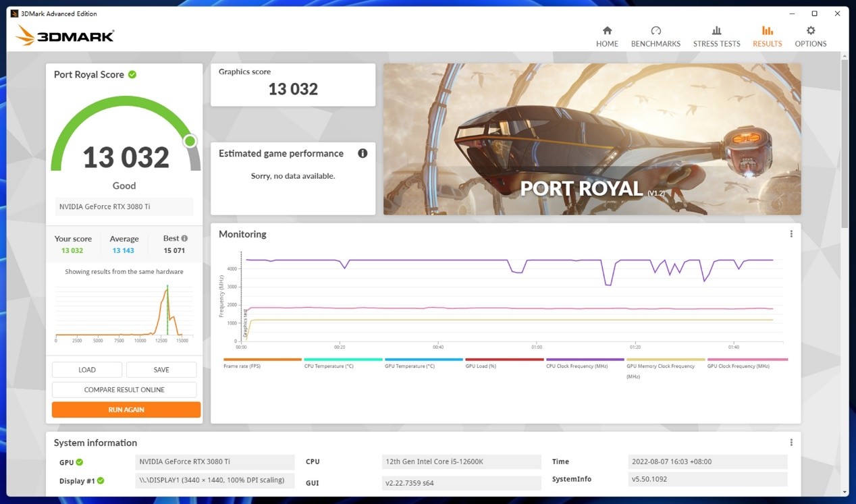Toggle GPU Clock Frequency legend
The width and height of the screenshot is (856, 504).
tap(747, 363)
